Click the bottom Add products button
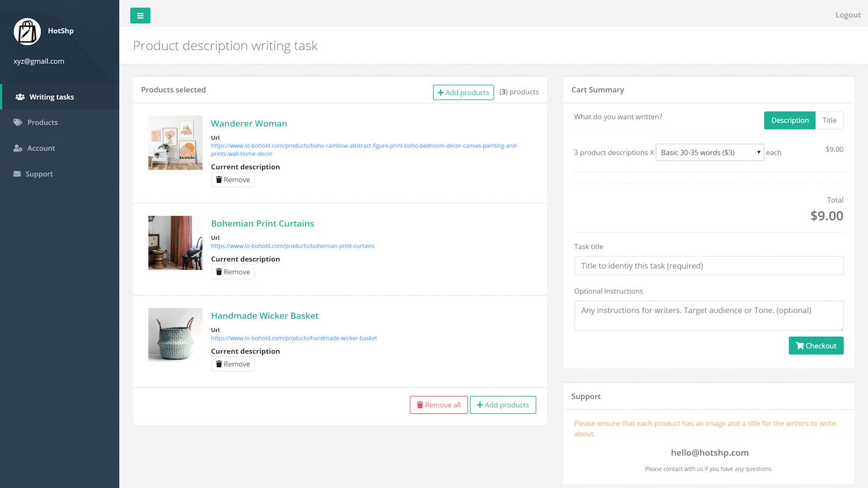This screenshot has width=868, height=488. 502,405
